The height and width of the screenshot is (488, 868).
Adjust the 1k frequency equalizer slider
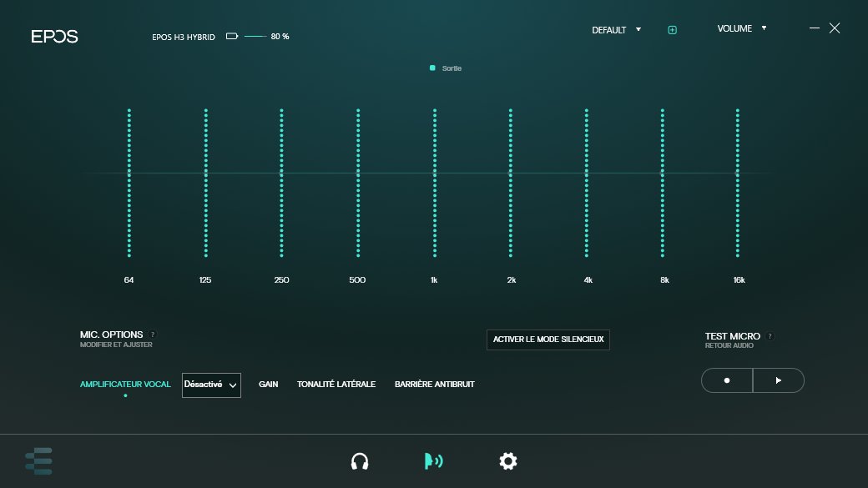click(x=435, y=174)
